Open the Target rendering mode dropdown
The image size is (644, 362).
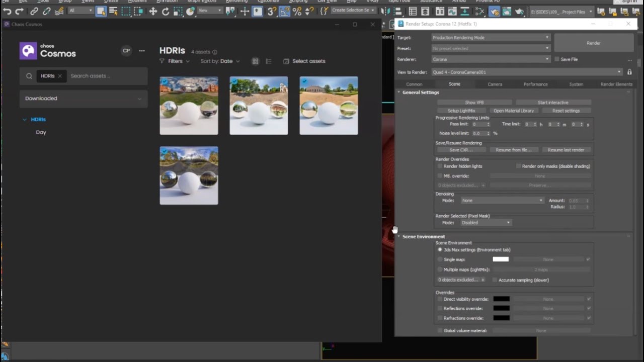click(x=491, y=37)
